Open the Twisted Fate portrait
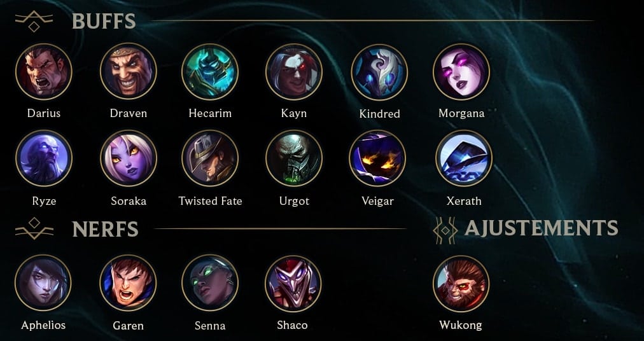Viewport: 644px width, 341px height. coord(210,158)
